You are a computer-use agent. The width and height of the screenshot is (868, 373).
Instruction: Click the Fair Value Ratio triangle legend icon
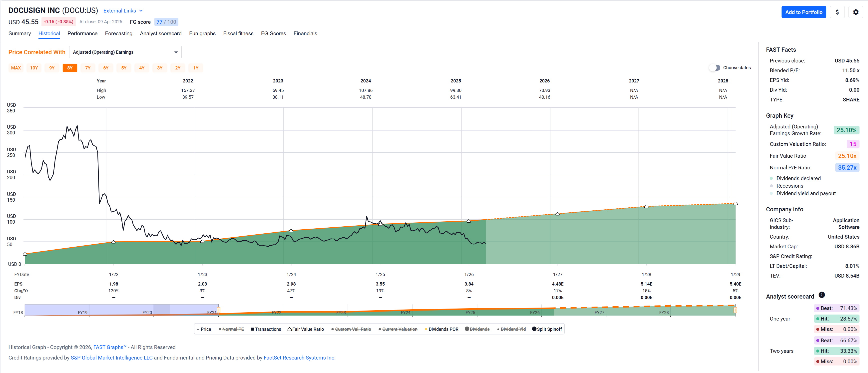pyautogui.click(x=289, y=329)
